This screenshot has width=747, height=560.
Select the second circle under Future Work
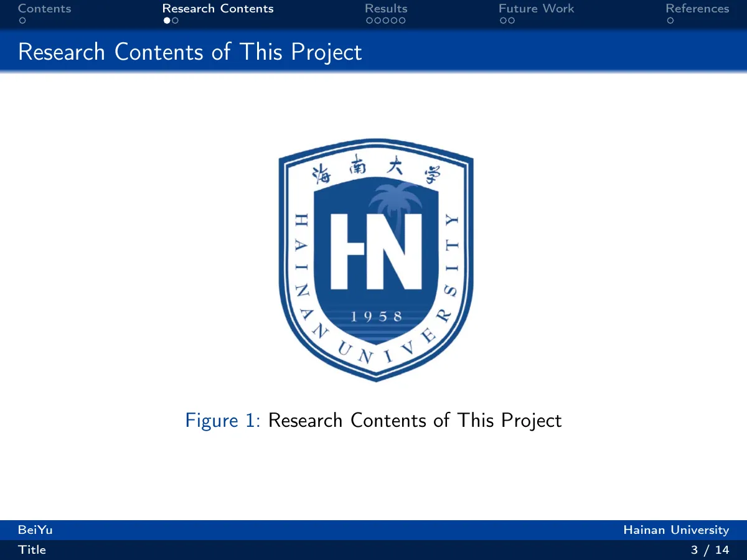[511, 21]
